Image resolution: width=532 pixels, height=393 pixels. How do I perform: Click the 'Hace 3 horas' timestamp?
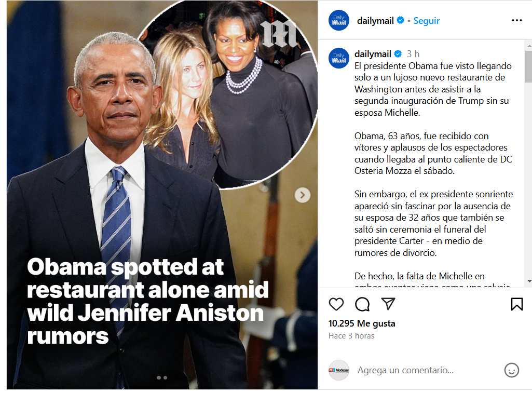tap(351, 336)
